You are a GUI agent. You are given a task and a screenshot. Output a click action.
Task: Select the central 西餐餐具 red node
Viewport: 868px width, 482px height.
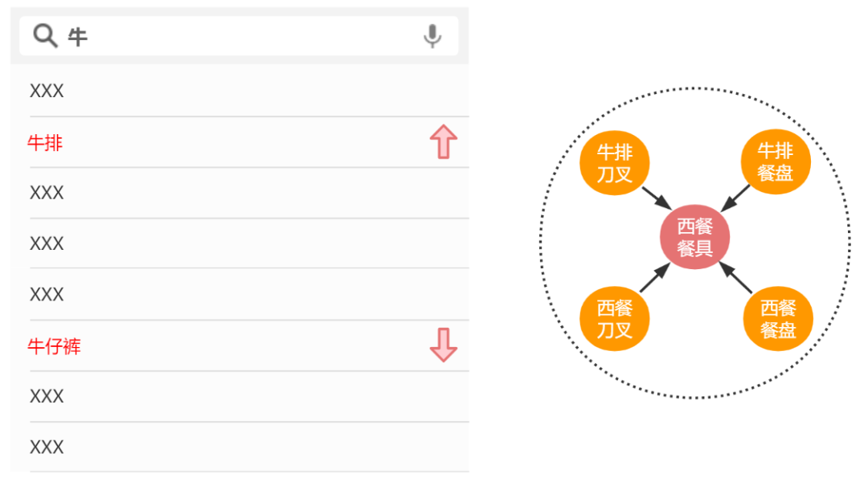pos(694,237)
